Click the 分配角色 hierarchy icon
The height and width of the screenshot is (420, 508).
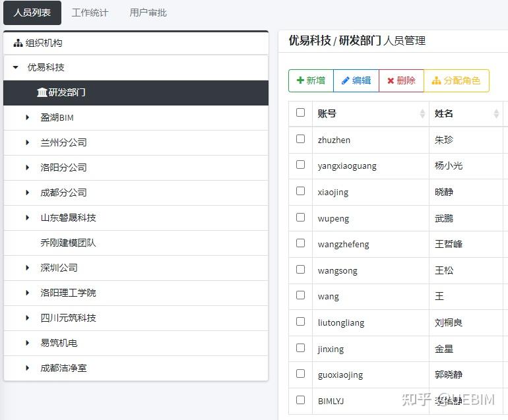point(436,80)
